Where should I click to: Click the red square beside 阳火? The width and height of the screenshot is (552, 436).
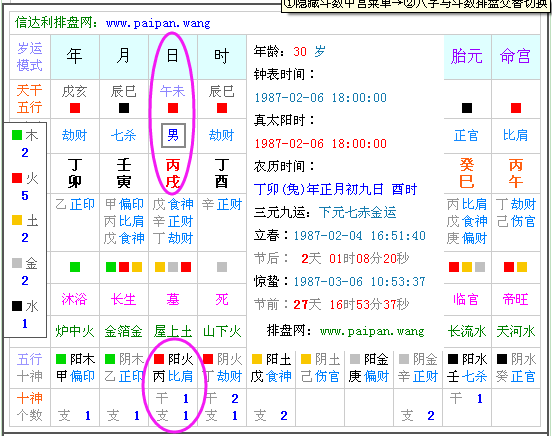159,359
